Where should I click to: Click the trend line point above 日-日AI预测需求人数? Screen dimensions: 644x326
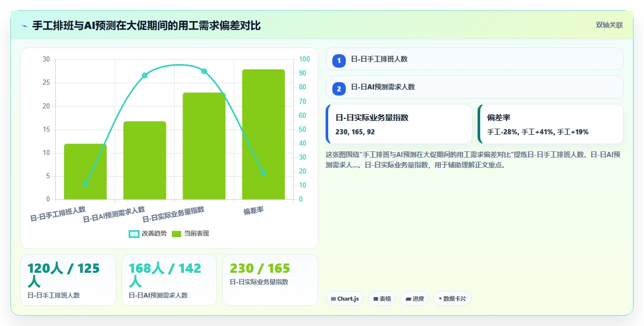pyautogui.click(x=145, y=75)
